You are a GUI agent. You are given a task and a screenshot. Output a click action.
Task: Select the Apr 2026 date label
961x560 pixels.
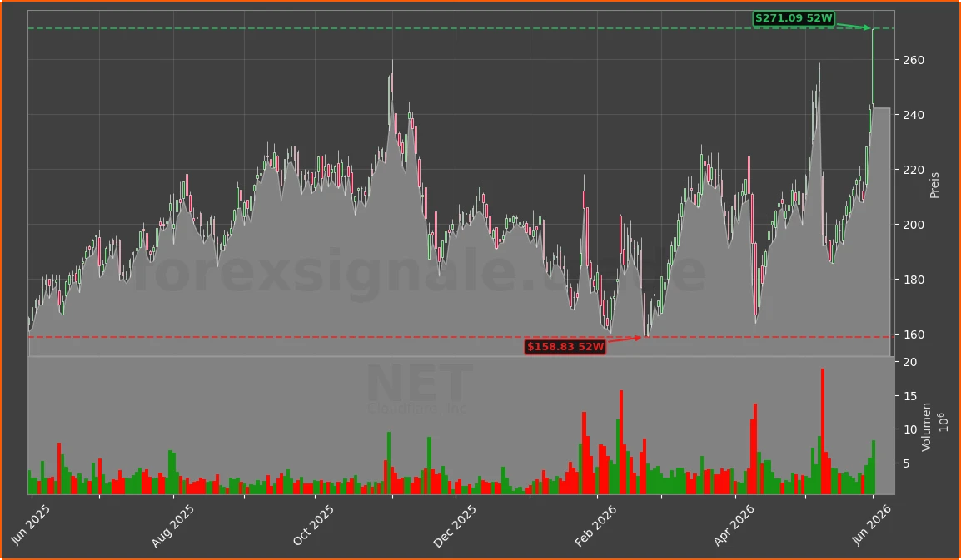[x=734, y=525]
